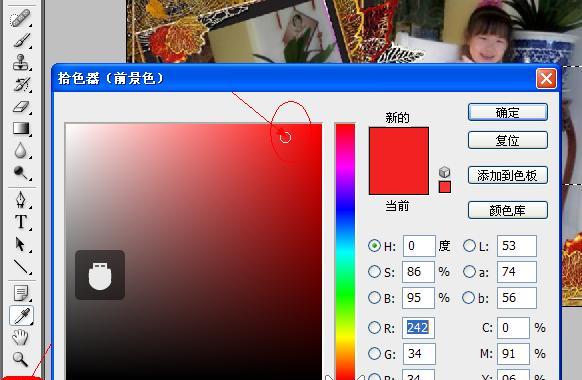Select the Eraser tool
Image resolution: width=582 pixels, height=380 pixels.
click(x=21, y=107)
